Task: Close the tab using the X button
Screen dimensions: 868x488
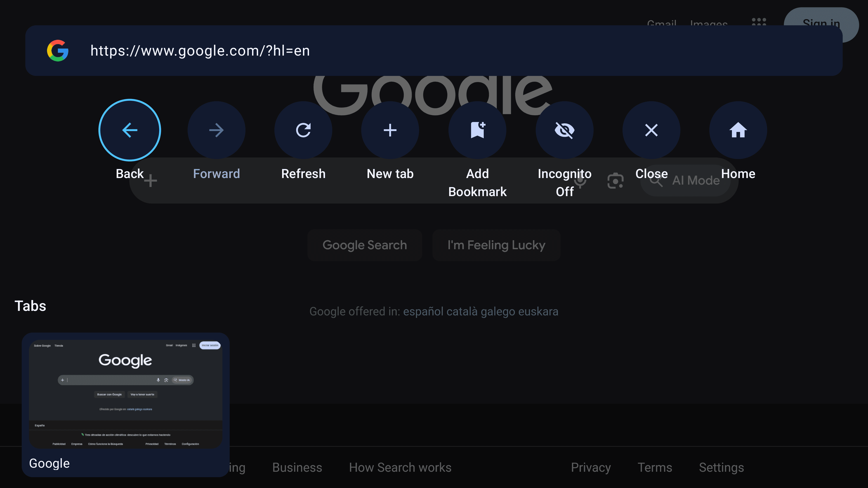Action: tap(651, 130)
